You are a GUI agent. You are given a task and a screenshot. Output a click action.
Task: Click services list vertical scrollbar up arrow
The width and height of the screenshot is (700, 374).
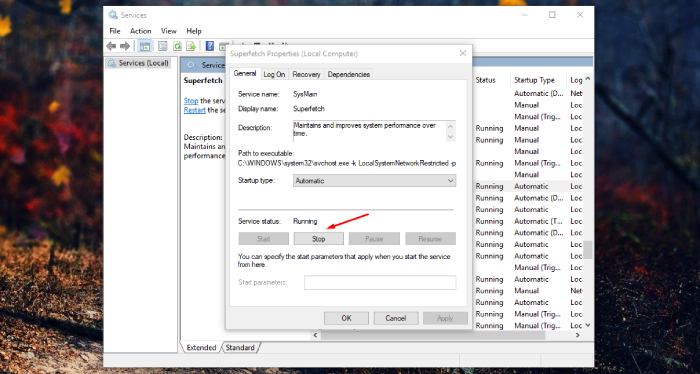(x=588, y=79)
